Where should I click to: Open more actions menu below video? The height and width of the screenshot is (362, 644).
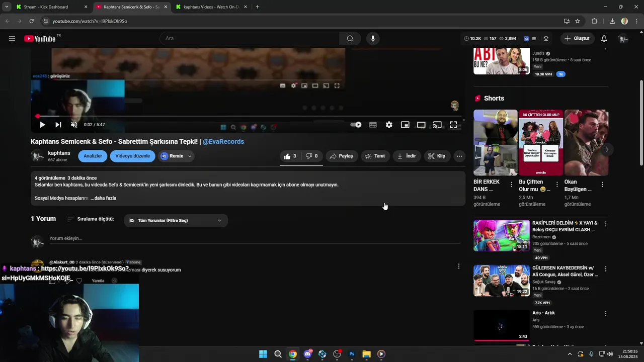click(x=459, y=156)
